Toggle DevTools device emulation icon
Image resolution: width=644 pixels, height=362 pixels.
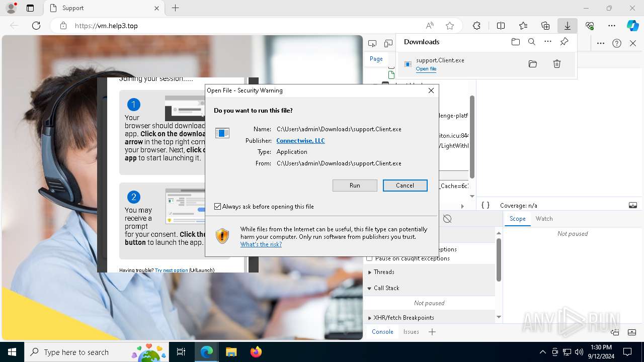tap(388, 44)
